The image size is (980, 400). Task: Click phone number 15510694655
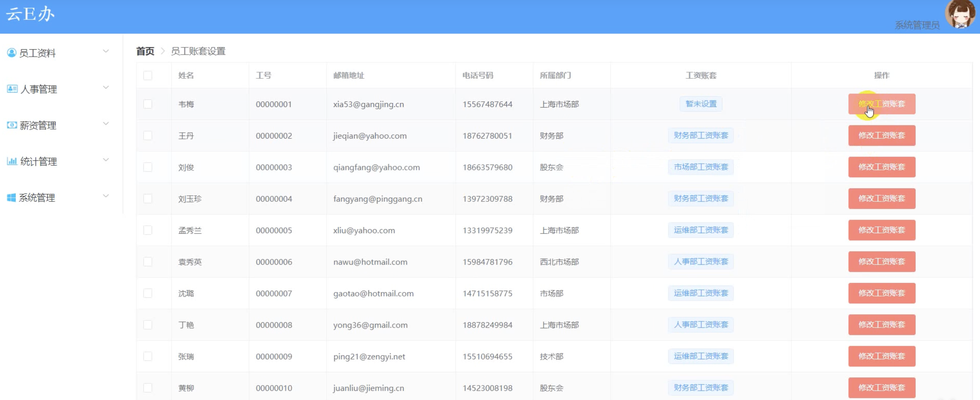point(487,357)
